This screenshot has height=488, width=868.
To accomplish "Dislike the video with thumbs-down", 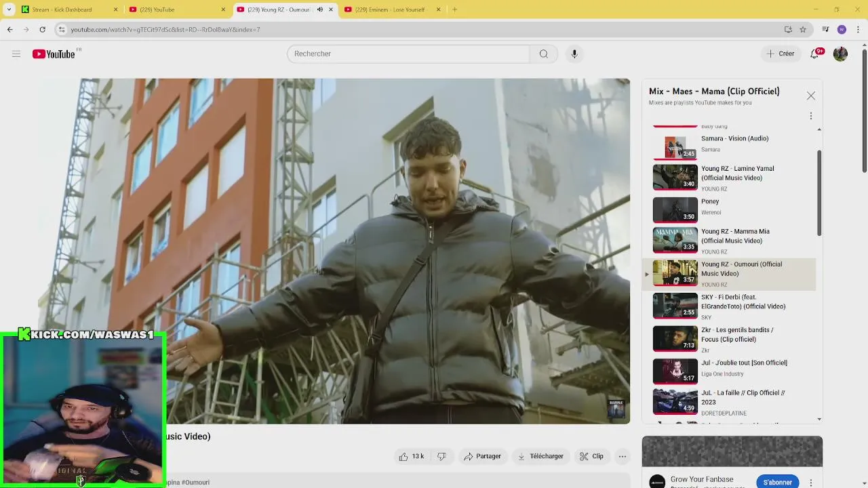I will 441,456.
